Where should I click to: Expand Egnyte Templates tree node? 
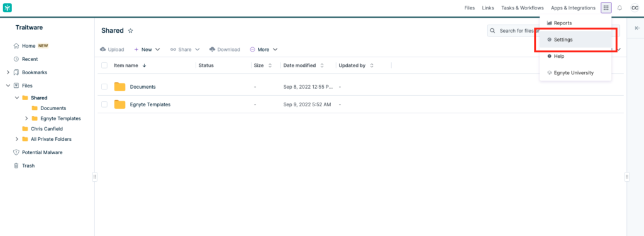pos(26,118)
